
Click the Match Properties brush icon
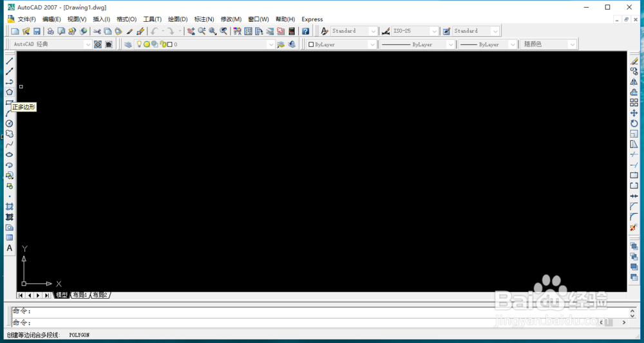click(x=129, y=31)
